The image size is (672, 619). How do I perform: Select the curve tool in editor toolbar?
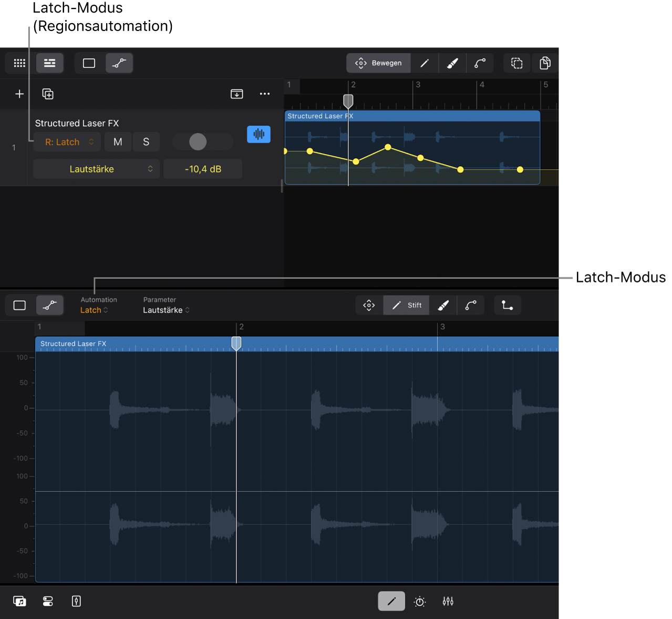[471, 305]
